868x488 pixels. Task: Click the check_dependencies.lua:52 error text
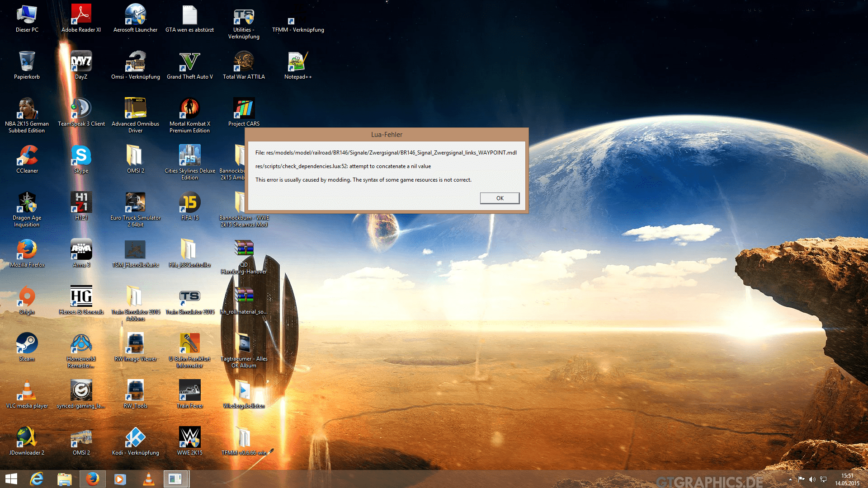pyautogui.click(x=343, y=166)
